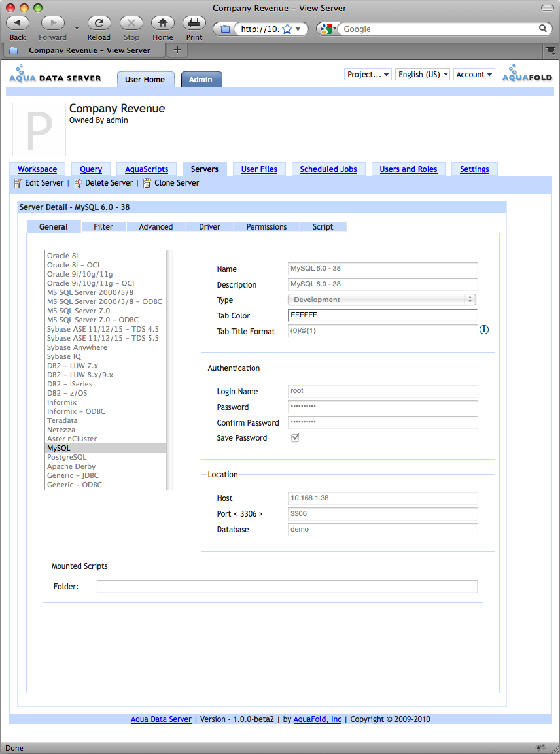Click the project placeholder P thumbnail
560x754 pixels.
tap(39, 129)
